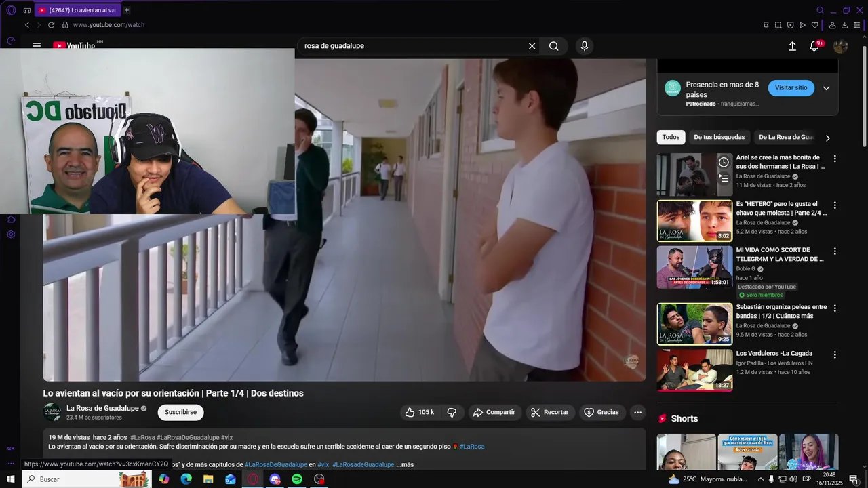Open Microsoft Edge from the taskbar
868x488 pixels.
186,479
